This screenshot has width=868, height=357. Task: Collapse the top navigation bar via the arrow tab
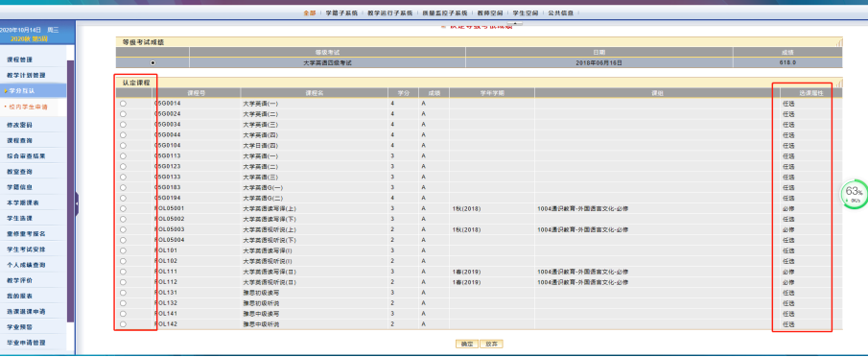coord(514,23)
